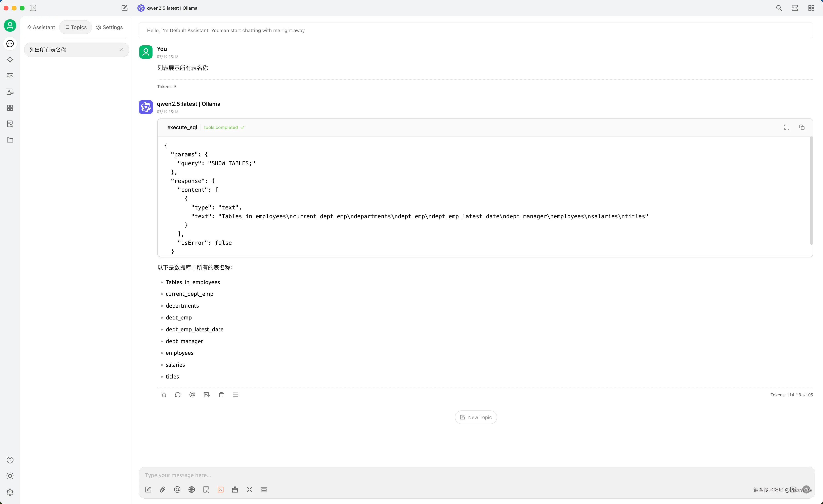Switch to the Settings tab
The width and height of the screenshot is (823, 504).
109,27
